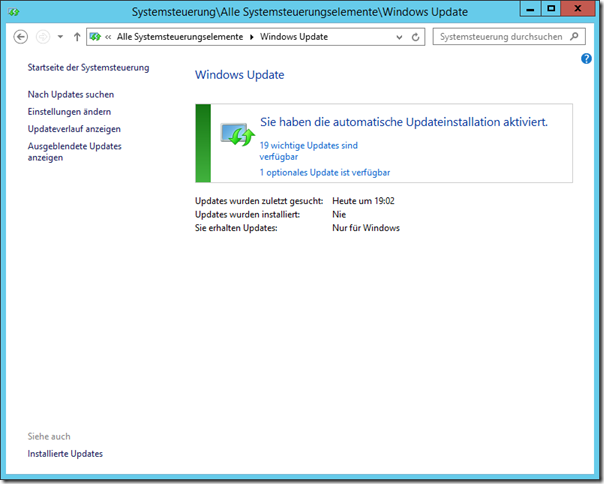
Task: Open the 19 wichtige Updates link
Action: tap(309, 151)
